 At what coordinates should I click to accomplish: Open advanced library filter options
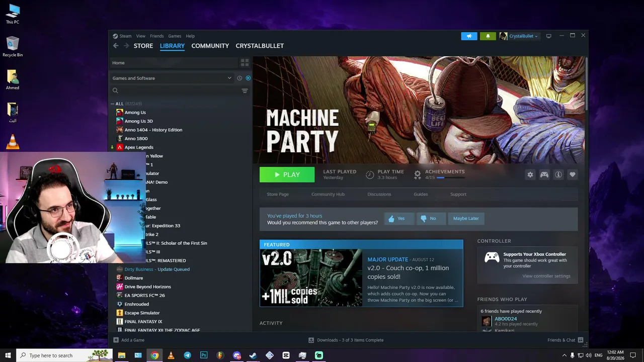point(245,91)
